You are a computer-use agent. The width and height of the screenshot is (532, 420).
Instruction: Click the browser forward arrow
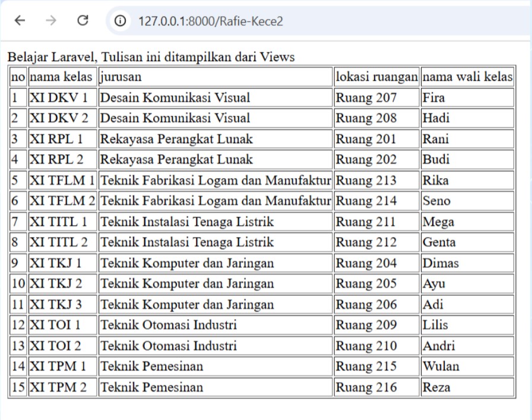click(51, 21)
